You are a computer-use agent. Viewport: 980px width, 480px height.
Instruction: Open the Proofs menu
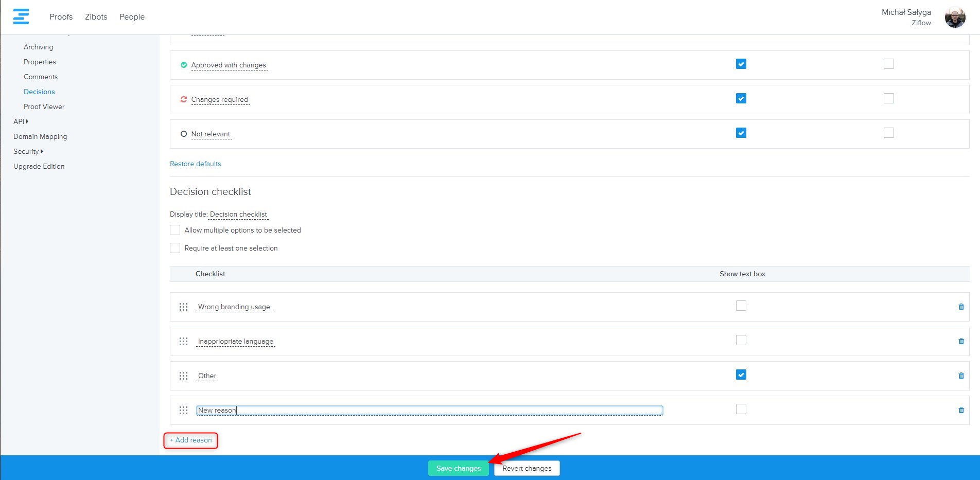pyautogui.click(x=61, y=17)
